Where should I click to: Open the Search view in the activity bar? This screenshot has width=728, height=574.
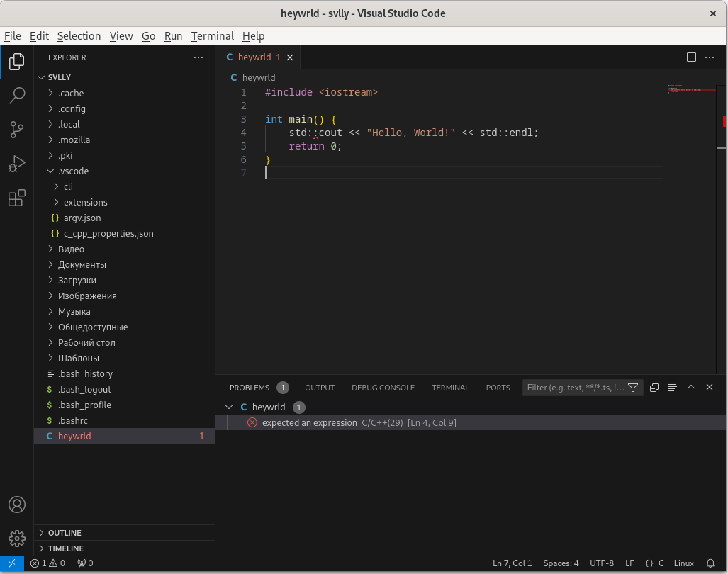(16, 96)
